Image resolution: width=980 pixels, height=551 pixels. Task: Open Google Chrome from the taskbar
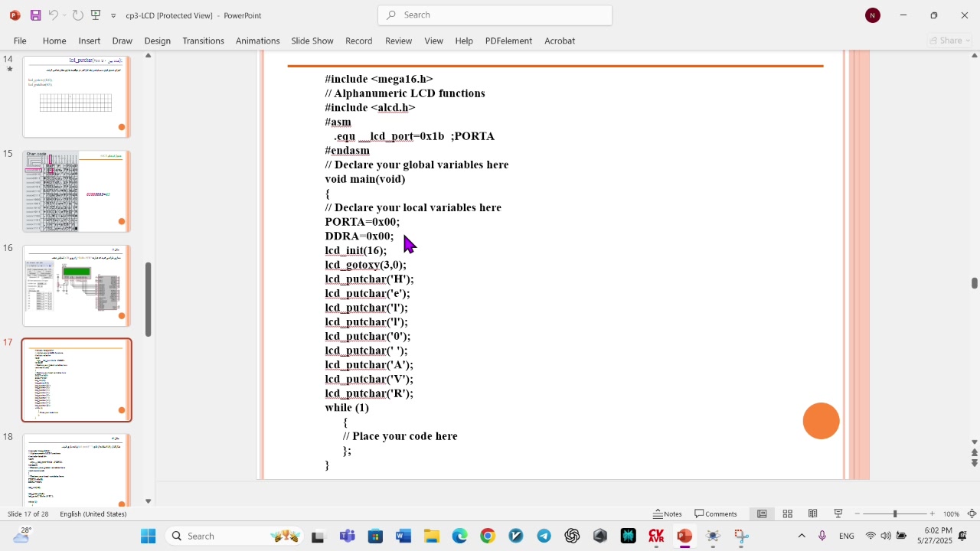click(488, 536)
